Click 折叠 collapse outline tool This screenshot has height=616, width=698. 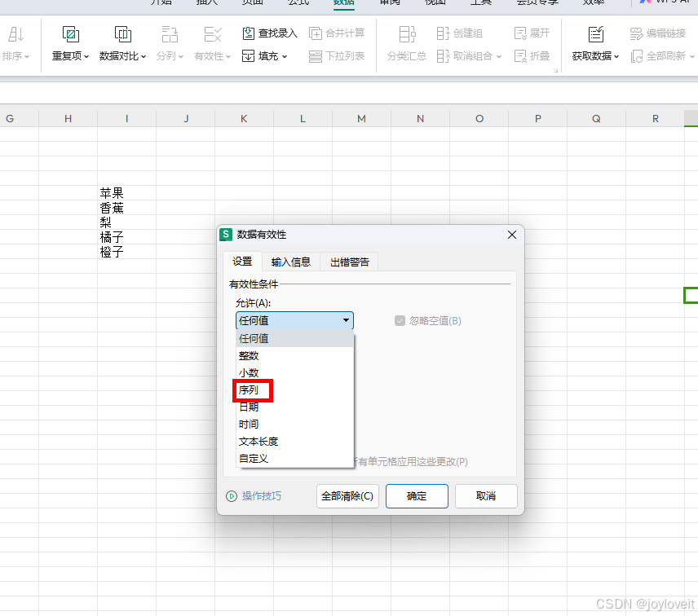coord(532,56)
